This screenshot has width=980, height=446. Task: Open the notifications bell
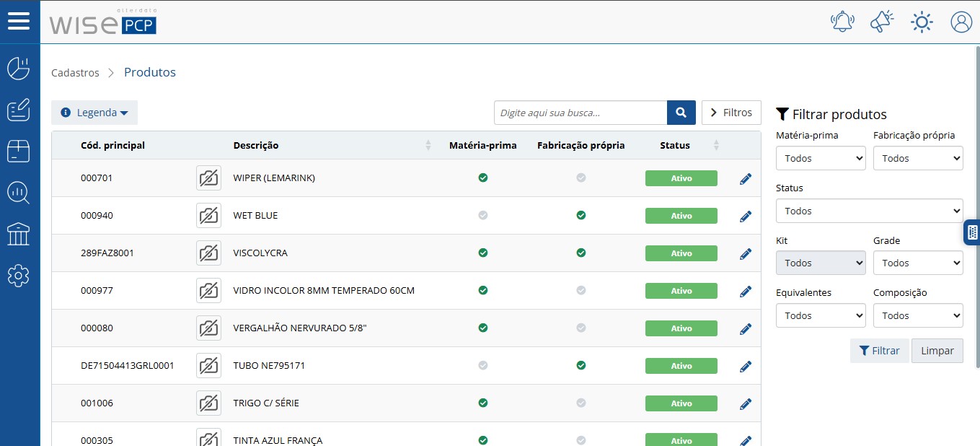click(842, 22)
